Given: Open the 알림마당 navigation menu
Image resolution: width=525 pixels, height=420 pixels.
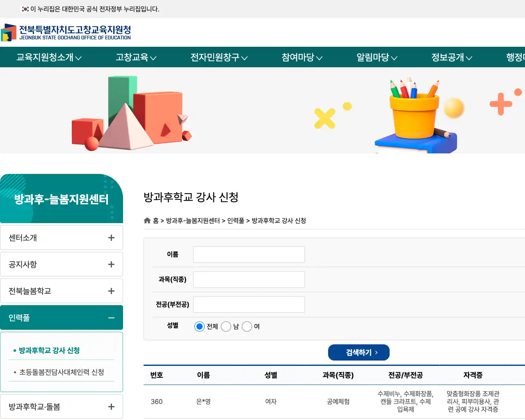Looking at the screenshot, I should [x=376, y=57].
